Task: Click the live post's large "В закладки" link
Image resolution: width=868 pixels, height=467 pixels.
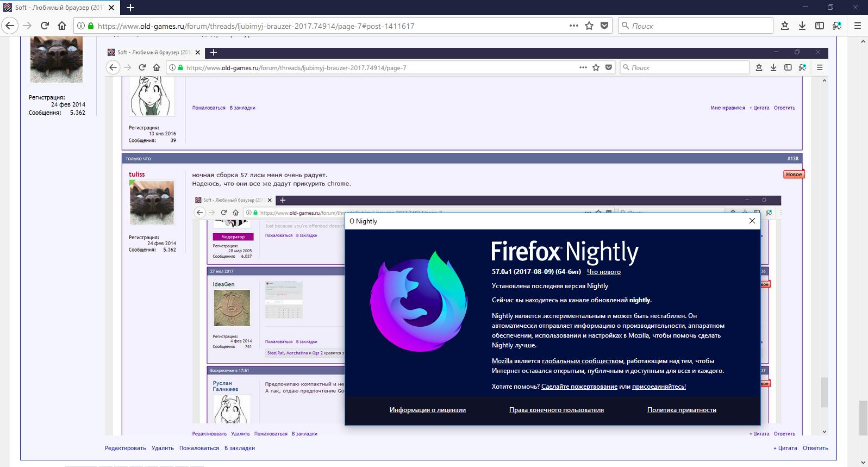Action: 240,448
